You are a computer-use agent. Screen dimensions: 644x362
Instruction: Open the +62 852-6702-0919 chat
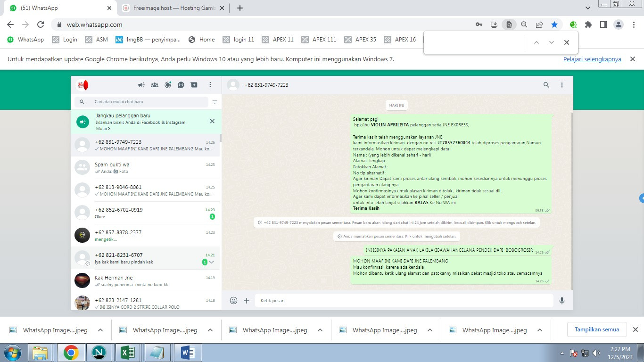145,213
